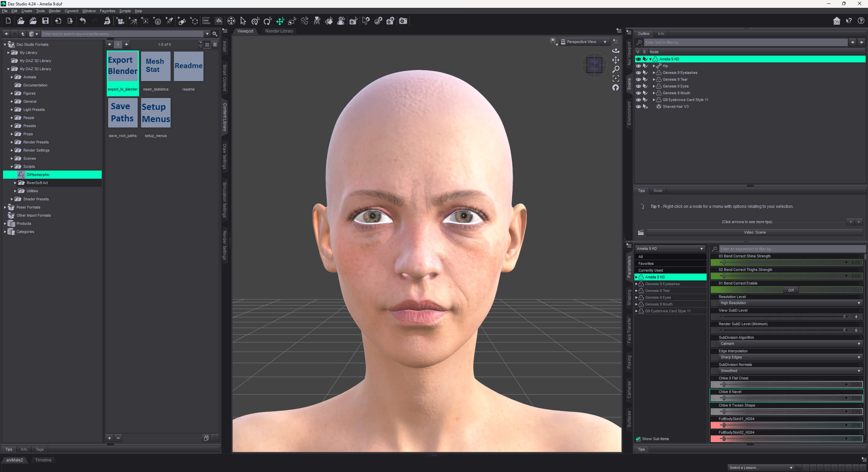Click the Undo arrow icon
Viewport: 868px width, 472px height.
[82, 21]
